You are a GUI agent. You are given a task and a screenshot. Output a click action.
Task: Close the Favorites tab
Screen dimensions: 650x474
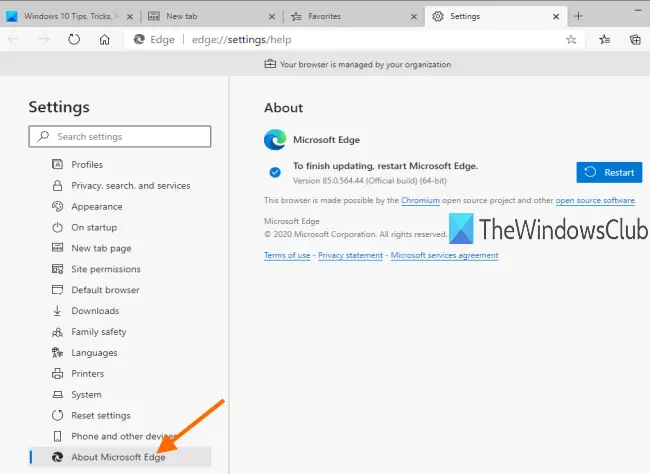pyautogui.click(x=414, y=17)
